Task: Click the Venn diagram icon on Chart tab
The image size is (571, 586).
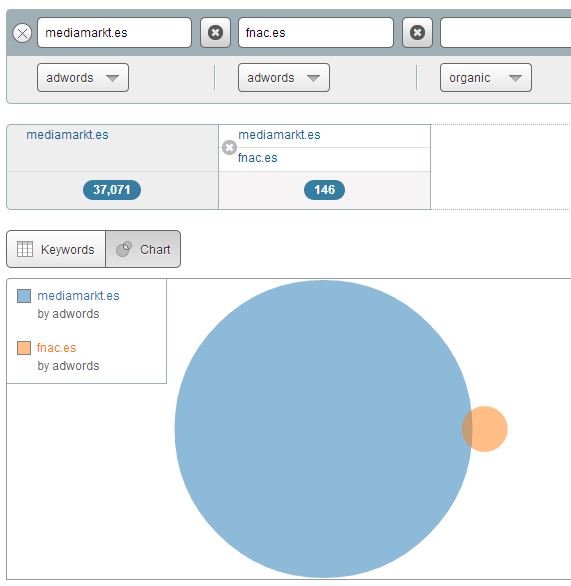Action: (124, 249)
